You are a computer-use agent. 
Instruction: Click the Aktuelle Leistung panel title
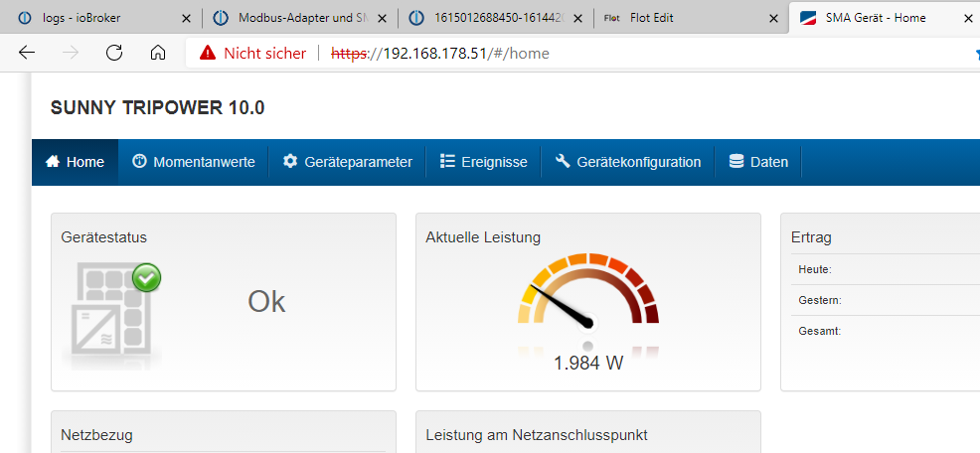[x=483, y=237]
